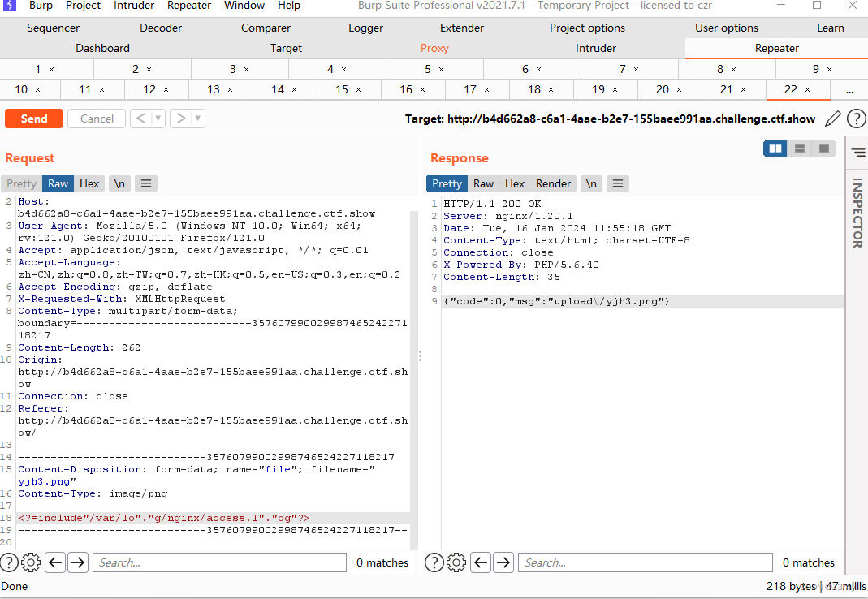Open the User options tab
This screenshot has width=868, height=599.
tap(727, 28)
